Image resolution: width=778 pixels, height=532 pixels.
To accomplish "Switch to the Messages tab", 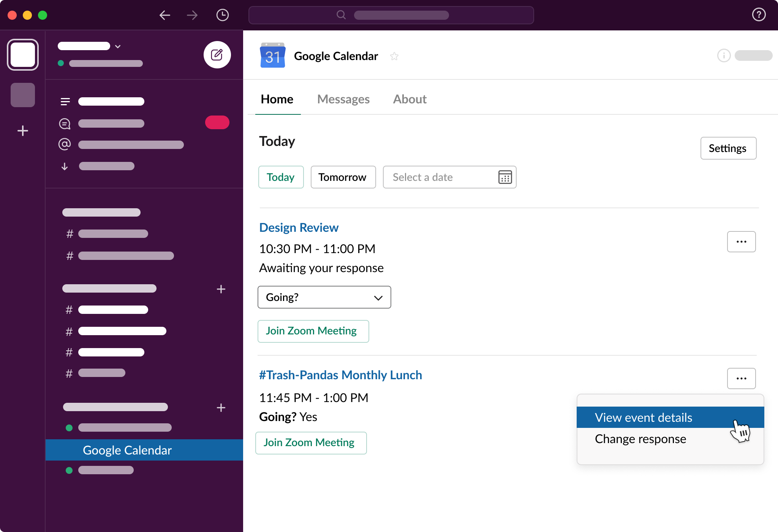I will click(x=343, y=98).
